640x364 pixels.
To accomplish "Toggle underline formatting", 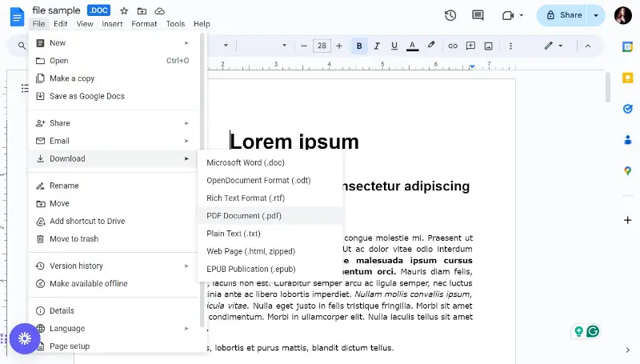I will click(x=394, y=46).
